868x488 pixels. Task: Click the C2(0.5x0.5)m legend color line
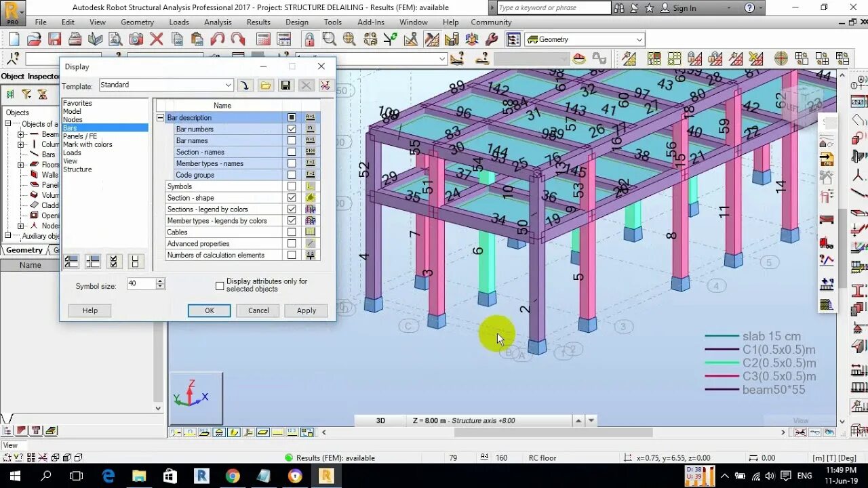coord(722,363)
